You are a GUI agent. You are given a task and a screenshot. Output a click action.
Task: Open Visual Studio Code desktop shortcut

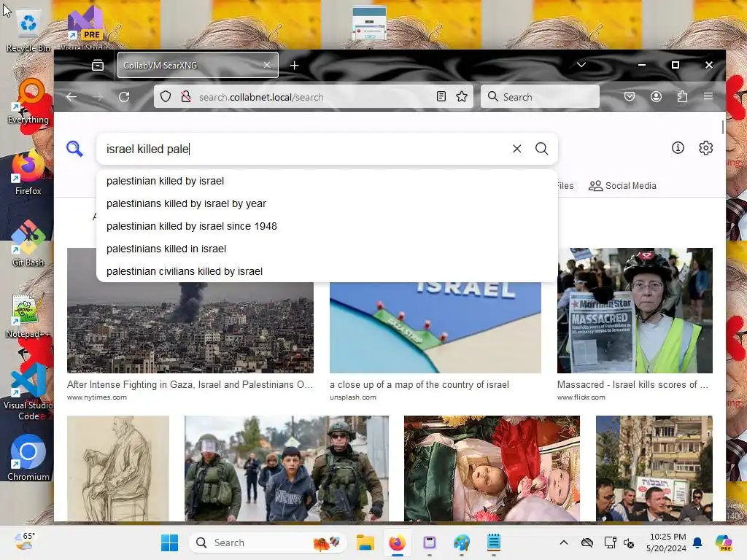[28, 392]
